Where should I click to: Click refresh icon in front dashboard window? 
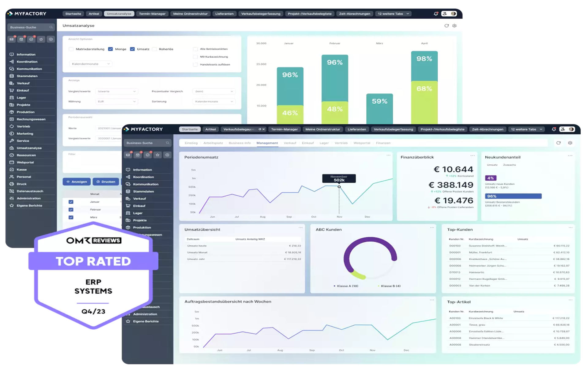pos(559,143)
